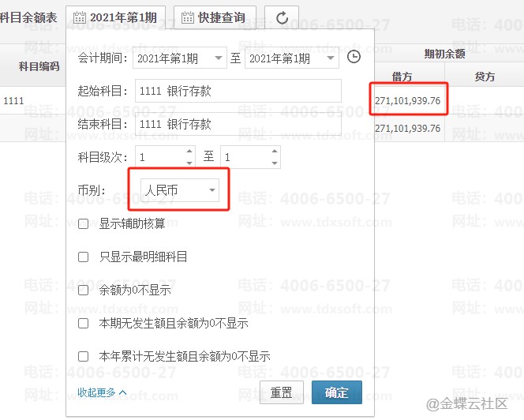Viewport: 524px width, 420px height.
Task: Select account code 1111 cell
Action: (x=13, y=100)
